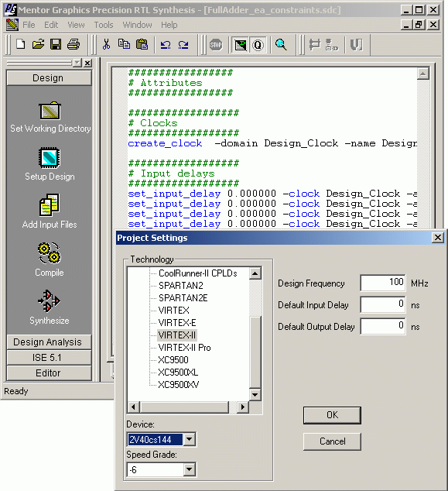Screen dimensions: 448x491
Task: Select SPARTAN2E in Technology list
Action: 183,298
